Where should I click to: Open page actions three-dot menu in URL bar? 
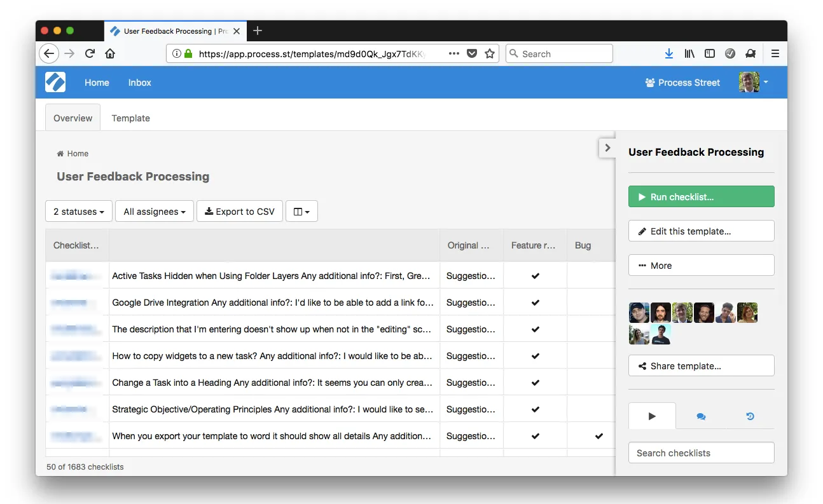click(454, 53)
